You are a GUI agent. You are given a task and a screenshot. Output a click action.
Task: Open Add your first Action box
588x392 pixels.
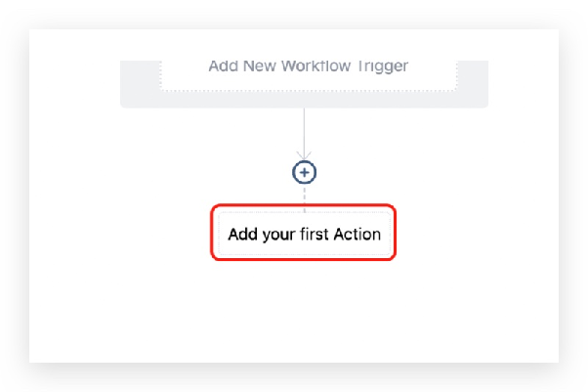(304, 234)
